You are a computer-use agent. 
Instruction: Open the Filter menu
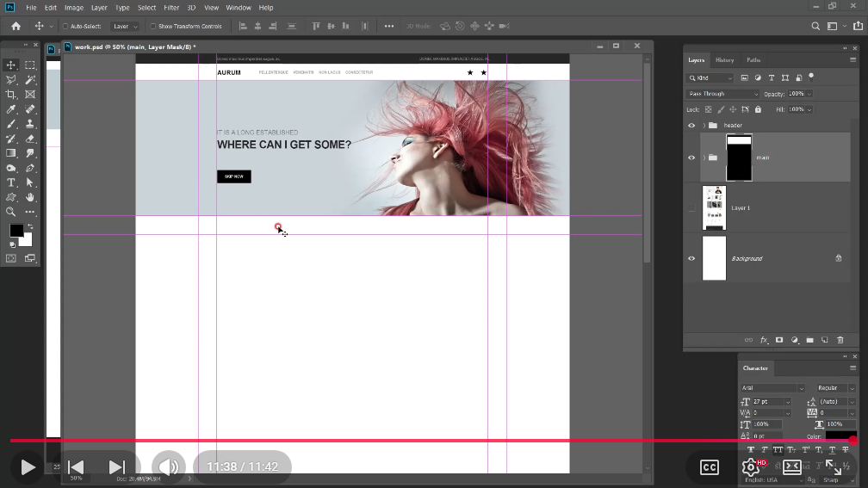(171, 8)
